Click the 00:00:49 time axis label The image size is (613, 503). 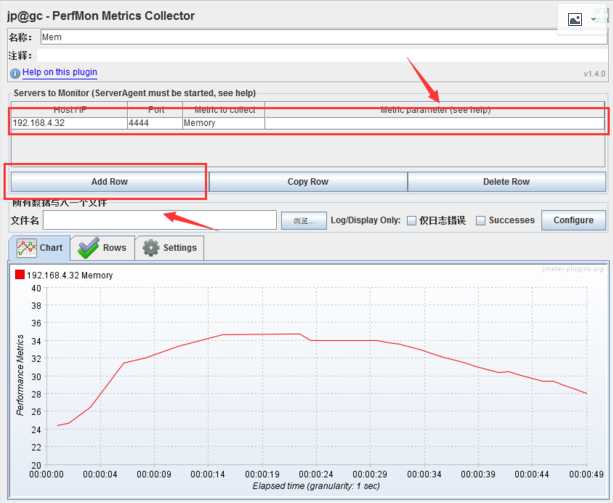(586, 474)
